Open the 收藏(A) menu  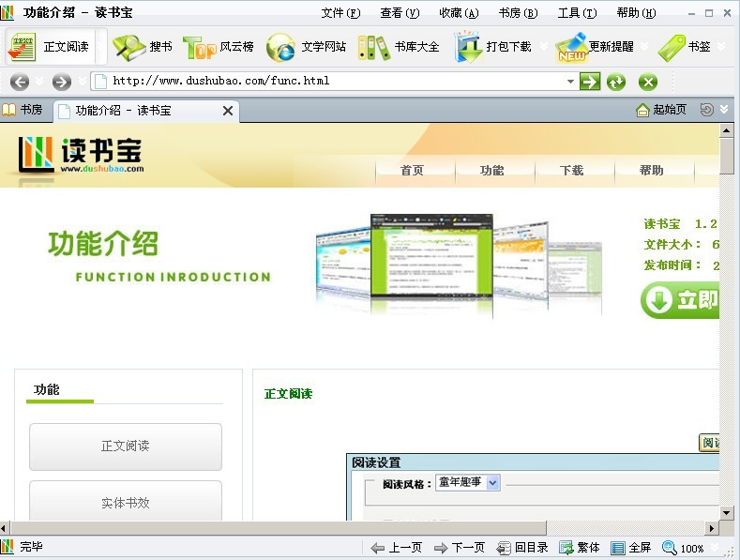pos(459,13)
